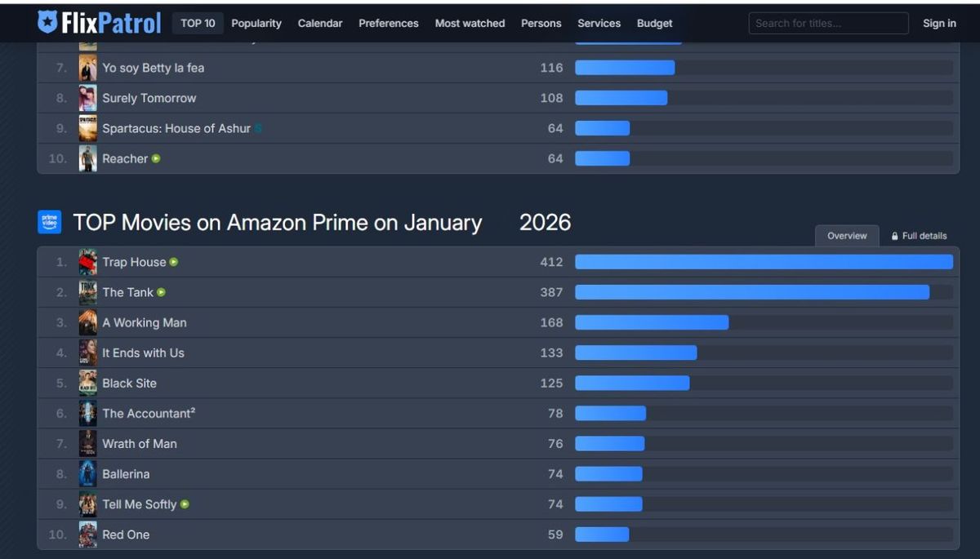Open the Red One title link
The height and width of the screenshot is (559, 980).
click(126, 535)
